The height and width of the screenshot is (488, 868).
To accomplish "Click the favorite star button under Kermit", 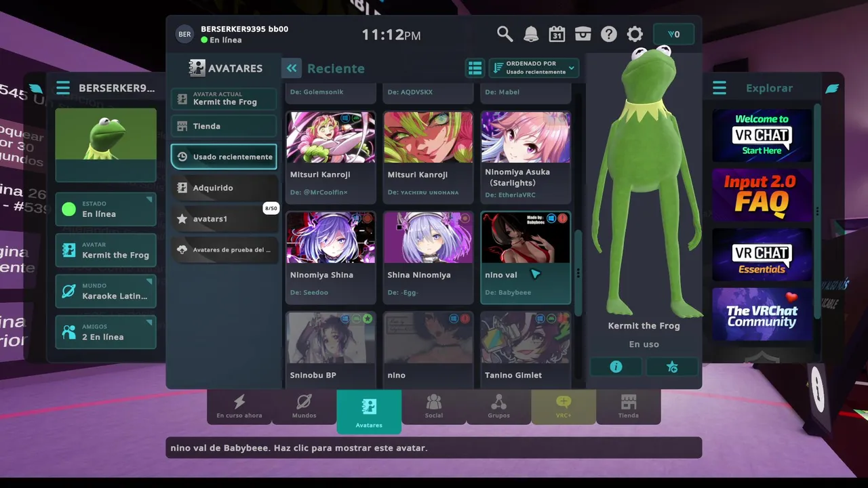I will click(672, 367).
